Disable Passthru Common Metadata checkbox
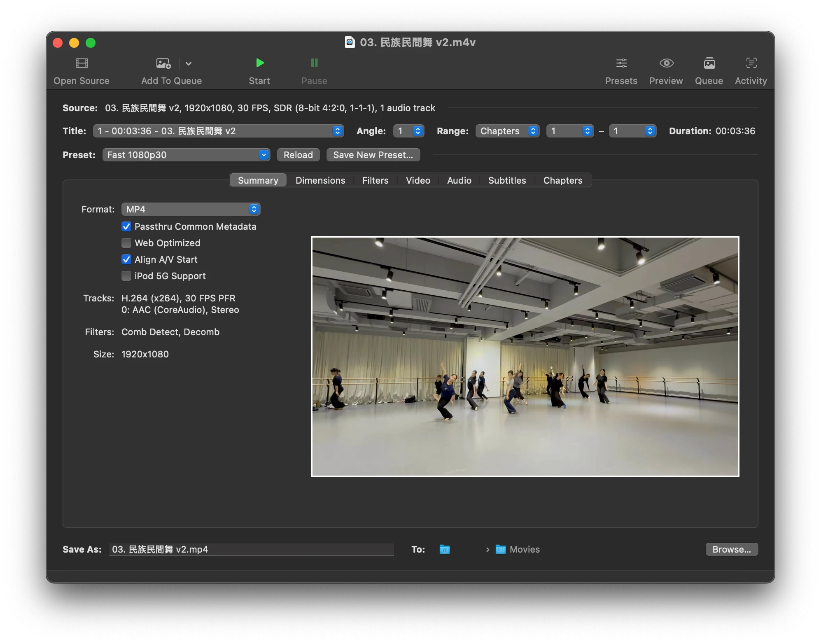The image size is (821, 644). (126, 226)
